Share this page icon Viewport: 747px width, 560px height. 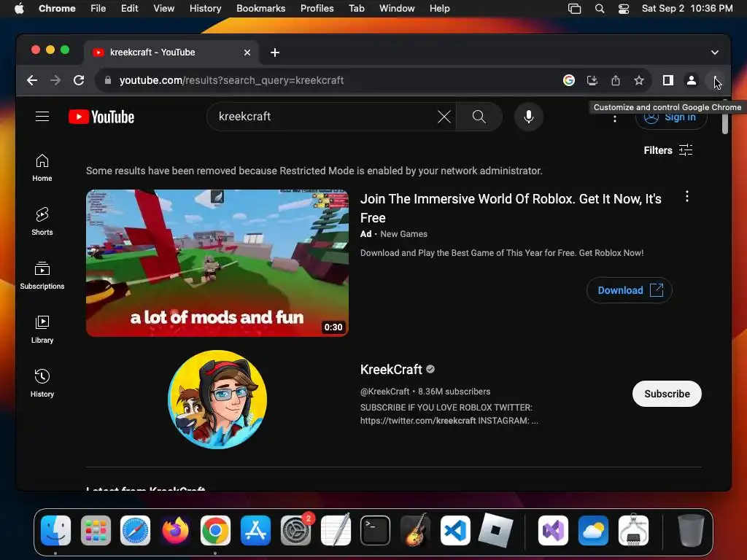tap(616, 80)
